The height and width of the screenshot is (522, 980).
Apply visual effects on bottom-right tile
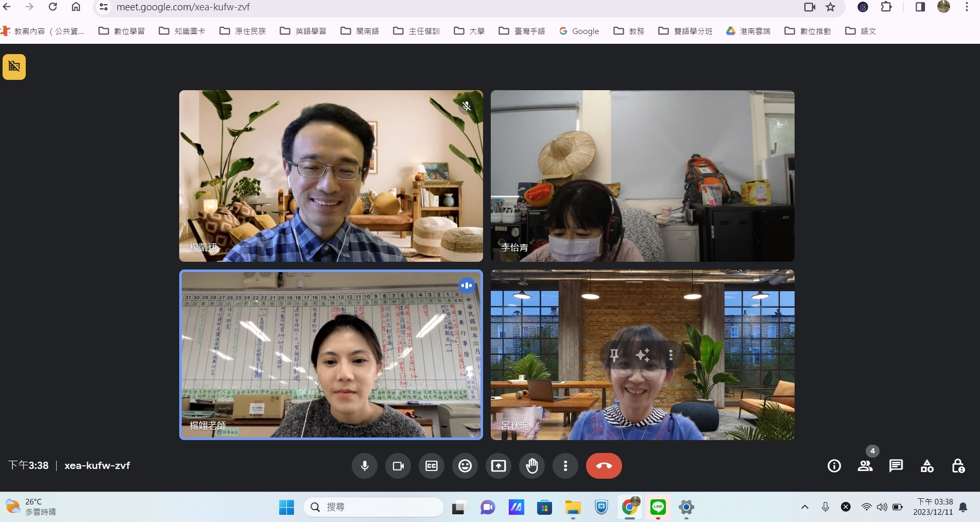tap(643, 355)
